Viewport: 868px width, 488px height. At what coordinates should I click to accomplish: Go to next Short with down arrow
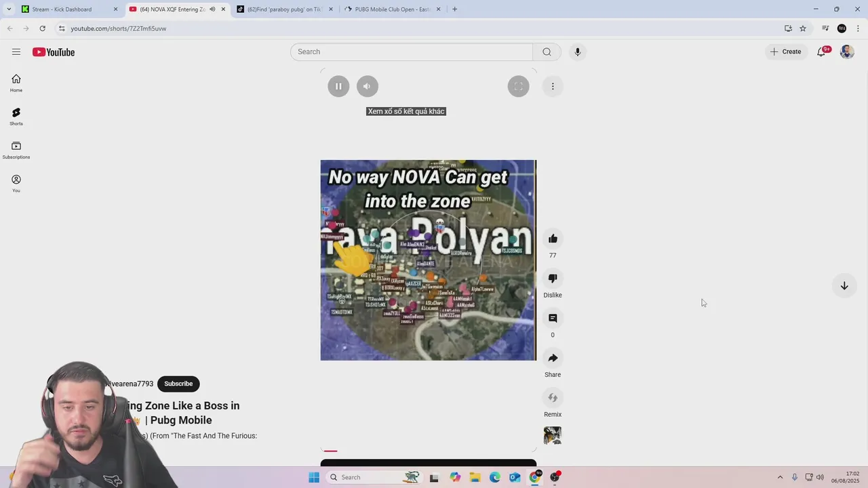tap(844, 286)
